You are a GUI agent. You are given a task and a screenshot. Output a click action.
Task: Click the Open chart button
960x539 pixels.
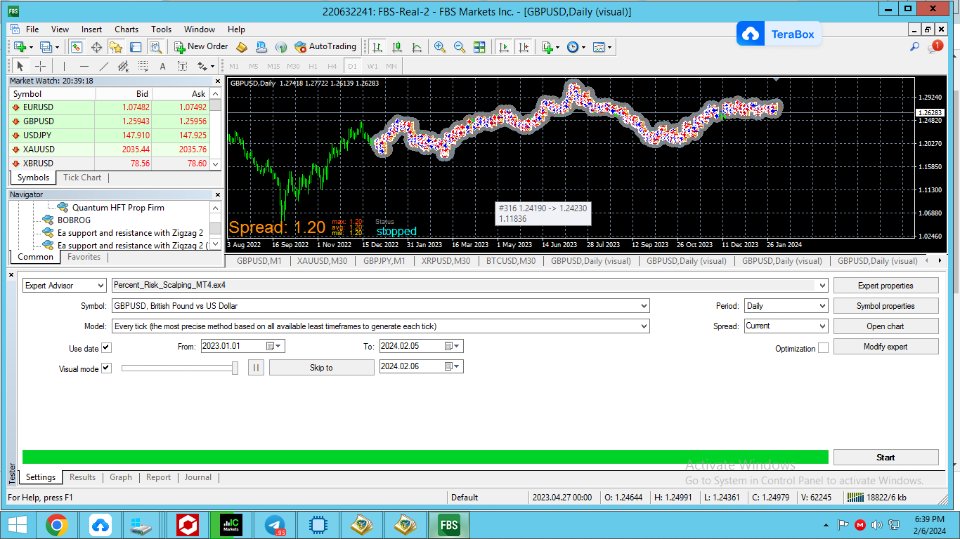(885, 326)
